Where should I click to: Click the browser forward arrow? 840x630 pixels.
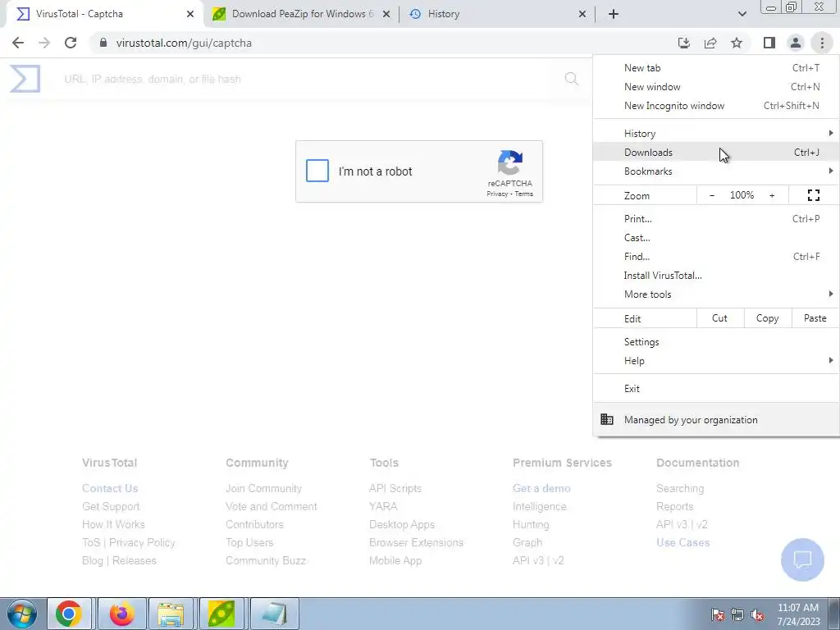44,43
